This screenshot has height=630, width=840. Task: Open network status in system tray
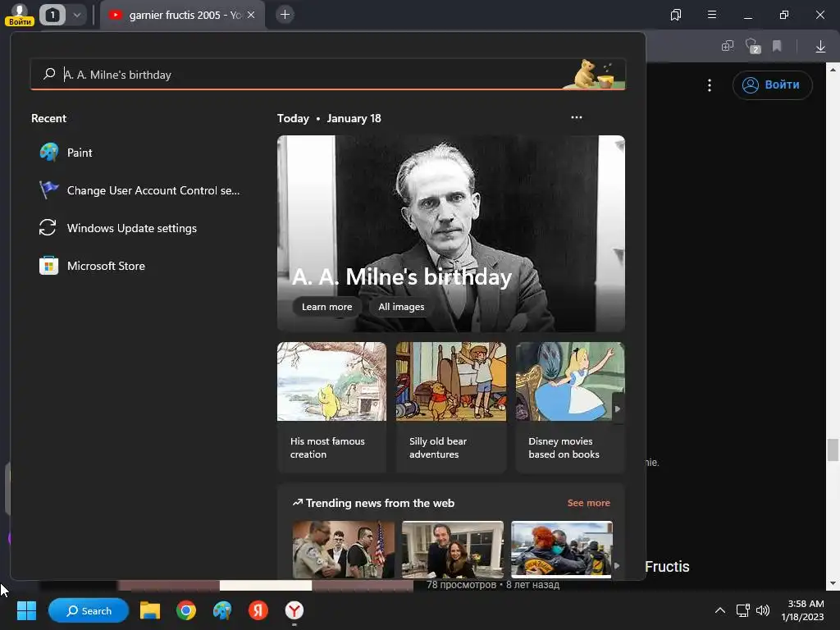click(x=742, y=610)
